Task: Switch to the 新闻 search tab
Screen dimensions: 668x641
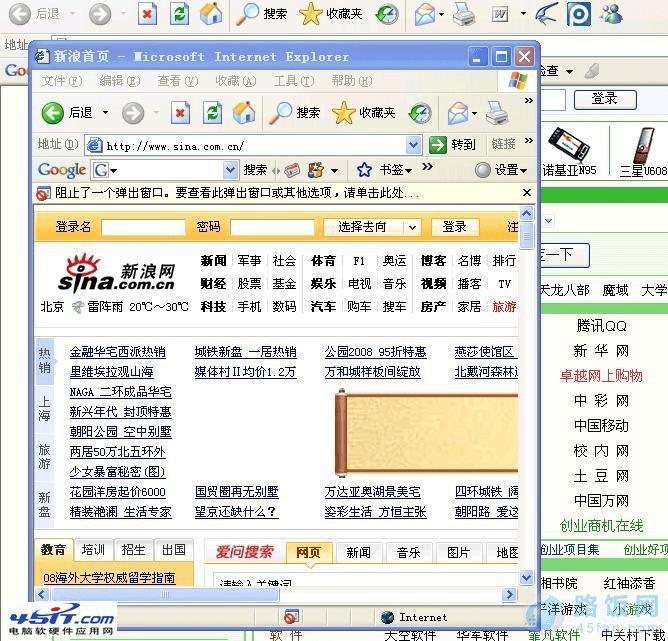Action: [358, 553]
